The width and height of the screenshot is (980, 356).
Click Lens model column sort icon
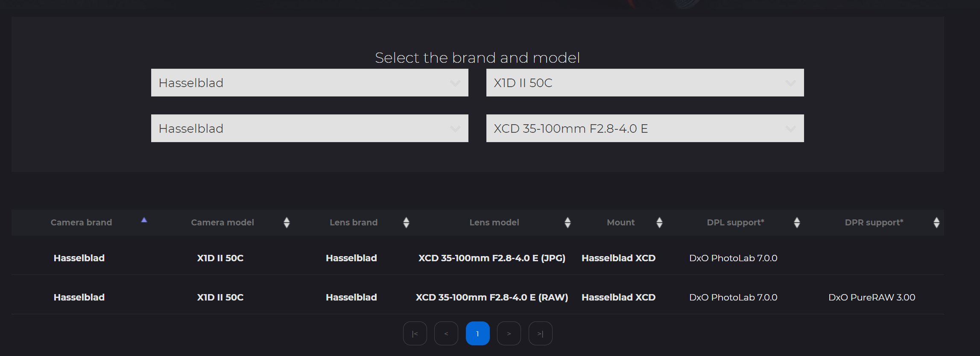pyautogui.click(x=568, y=222)
